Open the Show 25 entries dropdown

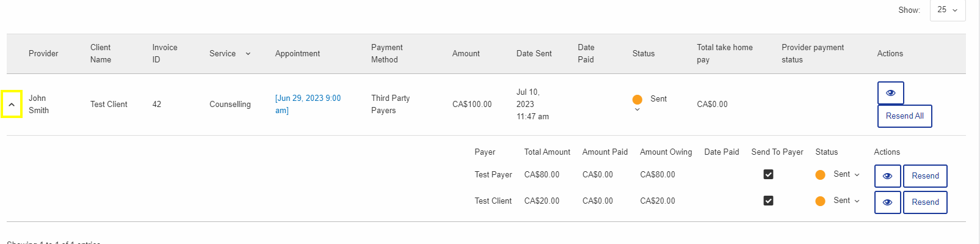tap(948, 10)
